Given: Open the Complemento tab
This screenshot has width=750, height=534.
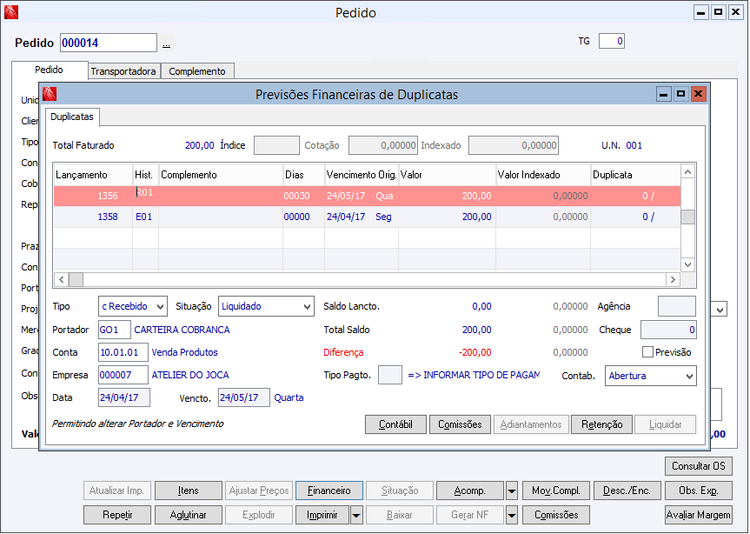Looking at the screenshot, I should pos(198,71).
